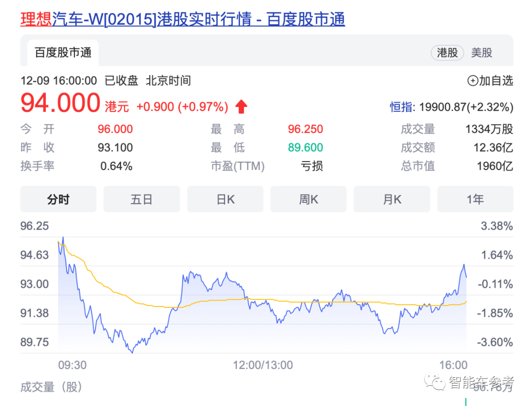Click the 16:00 time axis label
Viewport: 532px width, 406px height.
(453, 365)
